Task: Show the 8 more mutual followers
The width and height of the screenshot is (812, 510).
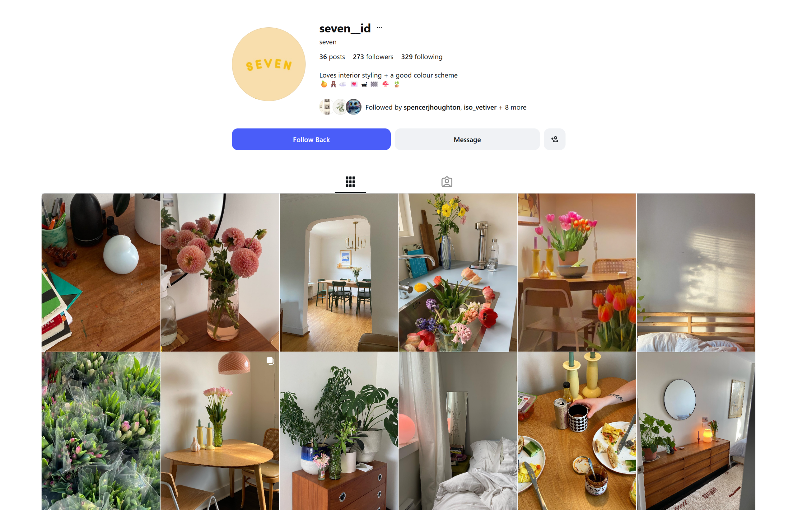Action: coord(512,107)
